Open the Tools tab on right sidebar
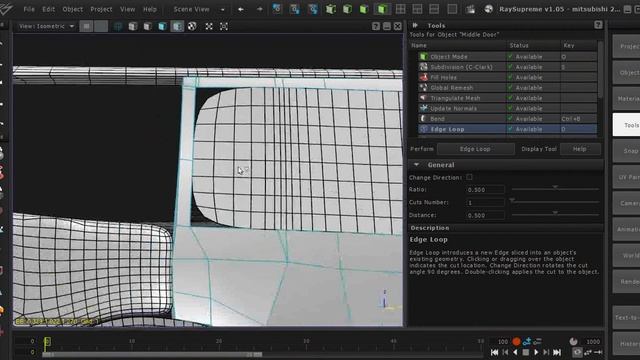The height and width of the screenshot is (360, 640). 627,125
